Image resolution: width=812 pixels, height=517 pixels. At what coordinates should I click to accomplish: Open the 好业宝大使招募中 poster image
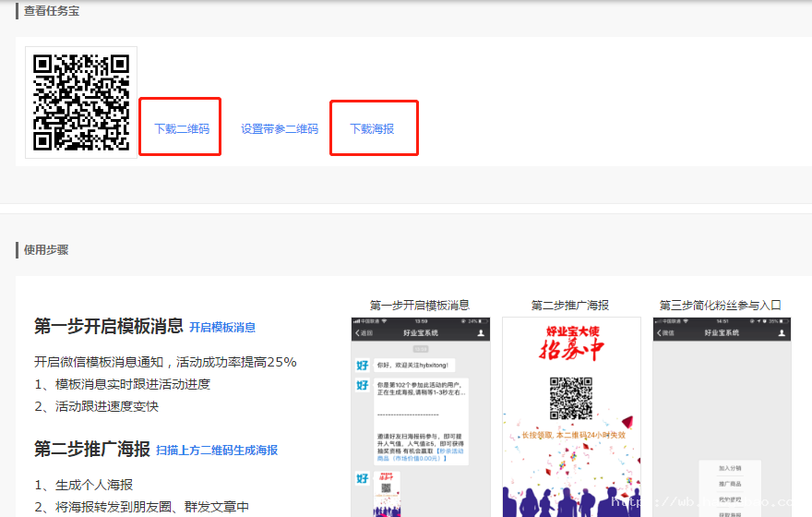[571, 417]
